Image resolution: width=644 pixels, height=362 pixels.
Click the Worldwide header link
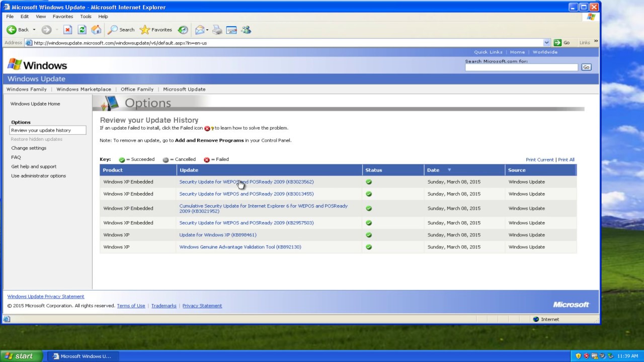pos(545,52)
